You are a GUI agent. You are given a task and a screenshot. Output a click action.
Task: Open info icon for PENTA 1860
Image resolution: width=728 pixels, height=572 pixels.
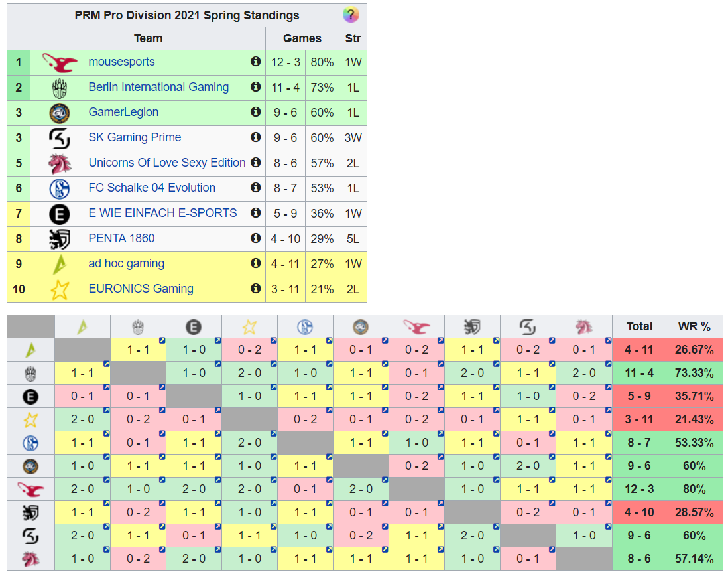point(255,238)
